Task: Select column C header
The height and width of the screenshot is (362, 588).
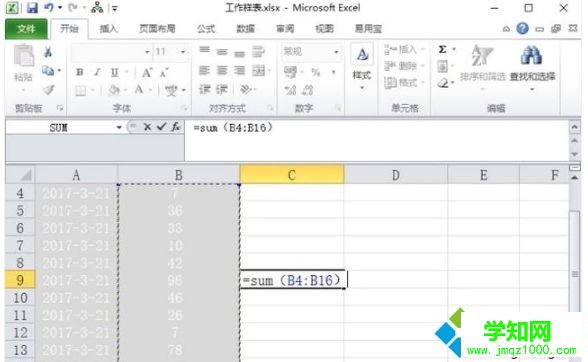Action: click(x=292, y=174)
